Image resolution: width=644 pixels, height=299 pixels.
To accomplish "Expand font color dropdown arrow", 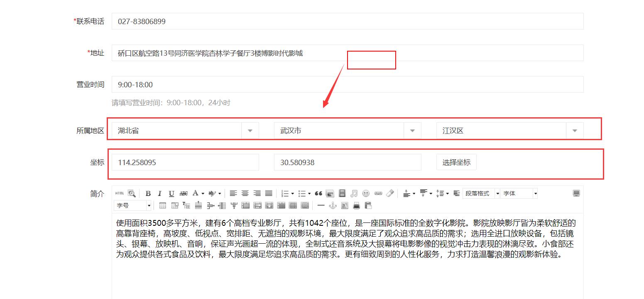I will pyautogui.click(x=203, y=193).
